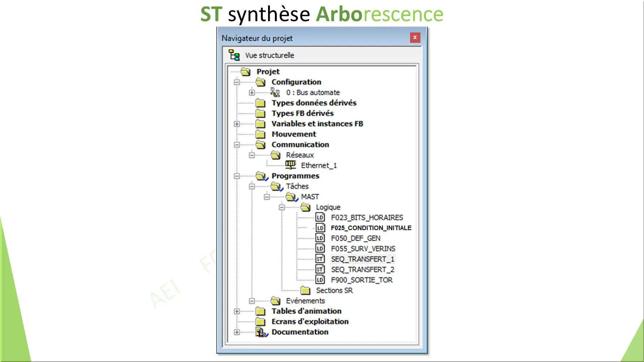
Task: Click the LD icon beside F023_BITS_HORAIRES
Action: click(320, 217)
